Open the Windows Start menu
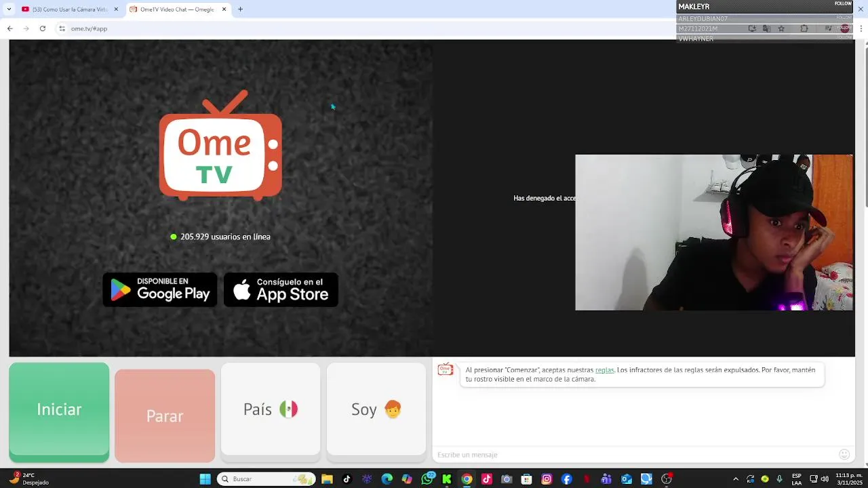 (205, 479)
